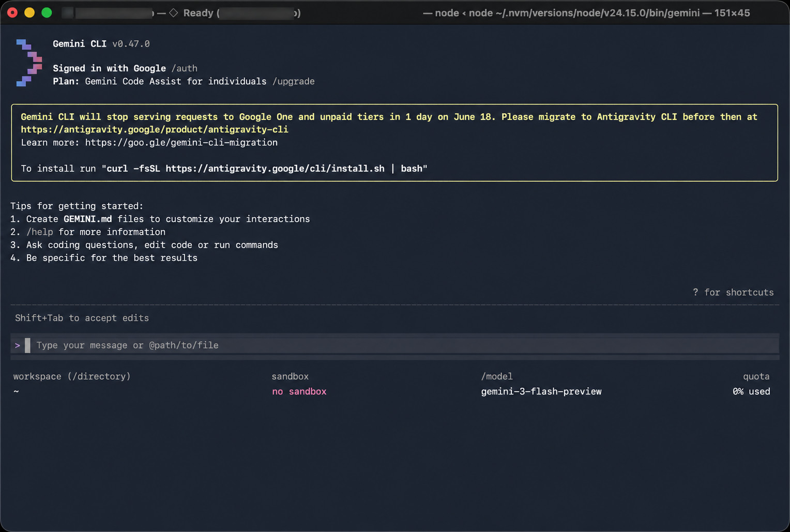
Task: Click tip 'Be specific for the best results'
Action: click(112, 257)
